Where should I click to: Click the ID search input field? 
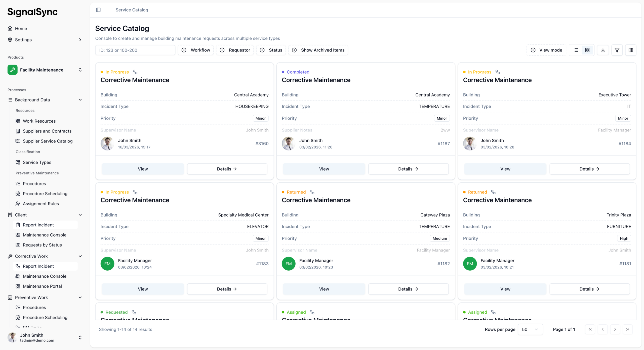135,50
